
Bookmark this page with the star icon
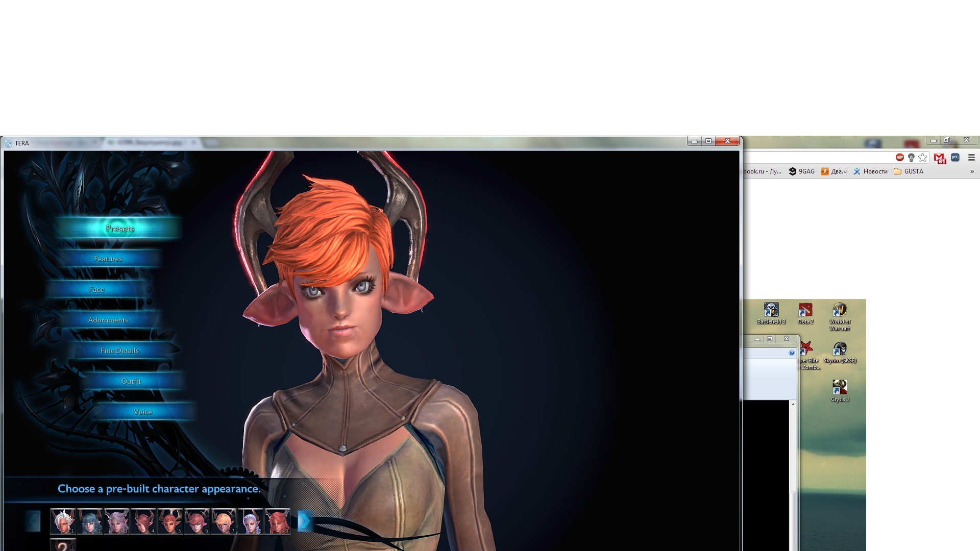click(923, 158)
